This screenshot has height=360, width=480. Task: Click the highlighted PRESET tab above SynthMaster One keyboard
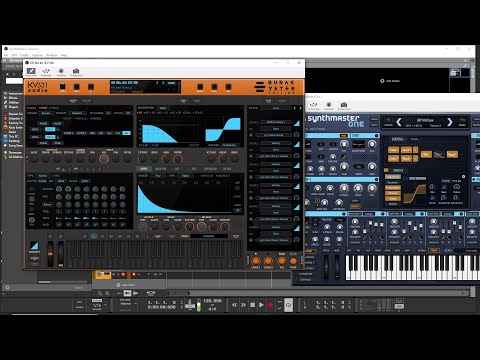click(x=434, y=250)
